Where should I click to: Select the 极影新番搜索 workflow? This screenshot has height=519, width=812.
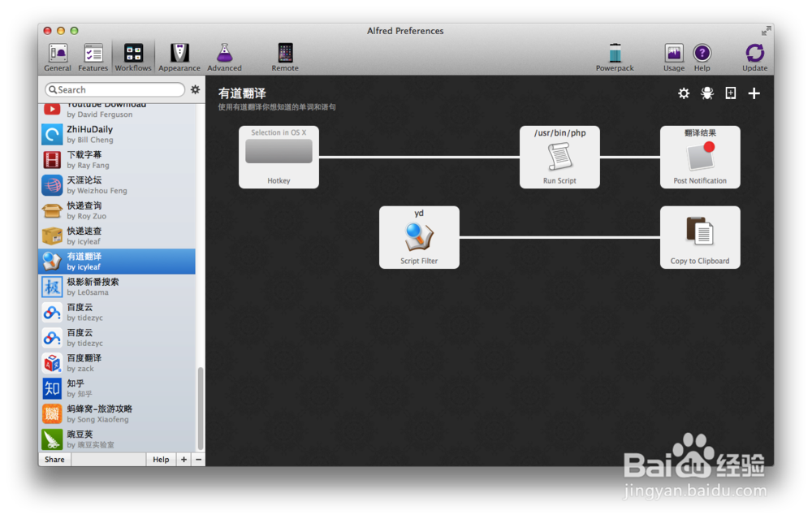click(x=118, y=287)
